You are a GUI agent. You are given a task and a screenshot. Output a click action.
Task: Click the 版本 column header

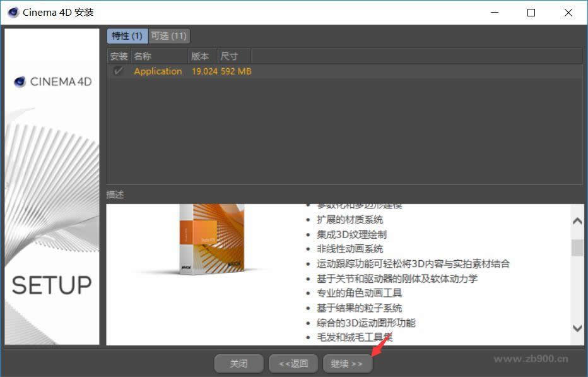tap(199, 56)
